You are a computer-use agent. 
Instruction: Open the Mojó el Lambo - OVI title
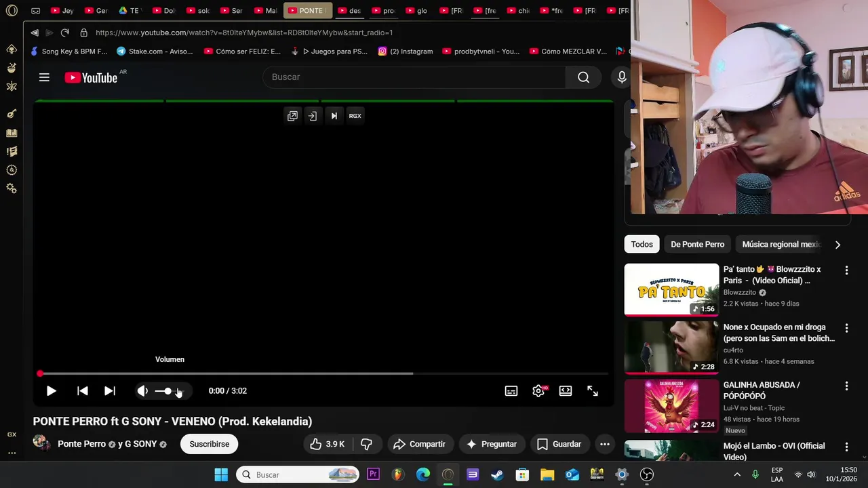pyautogui.click(x=774, y=451)
